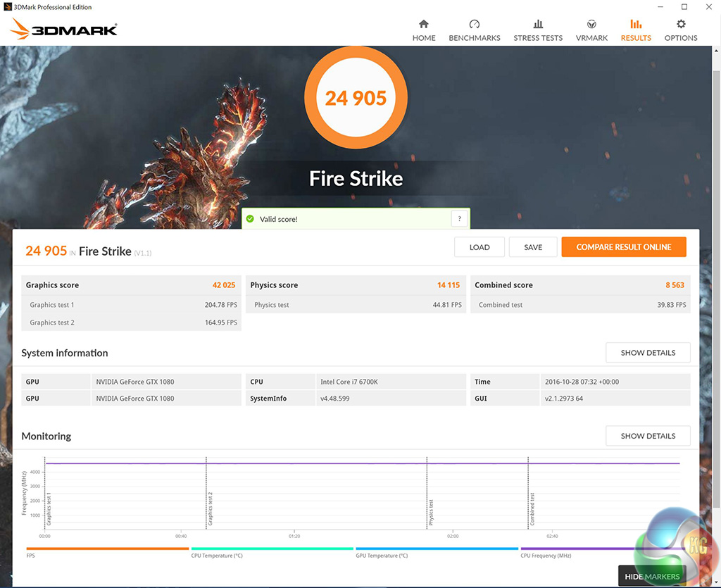The height and width of the screenshot is (588, 721).
Task: Click the Physics test 44.81 FPS value
Action: [447, 305]
